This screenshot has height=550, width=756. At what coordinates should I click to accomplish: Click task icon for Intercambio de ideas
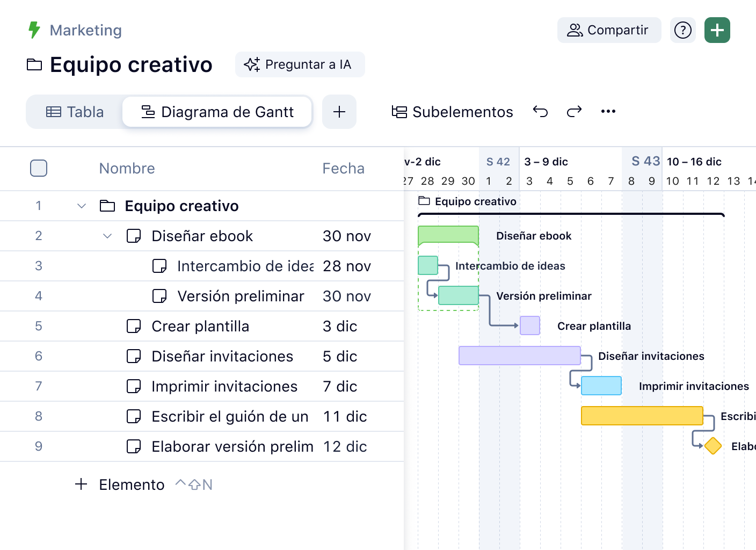coord(159,266)
